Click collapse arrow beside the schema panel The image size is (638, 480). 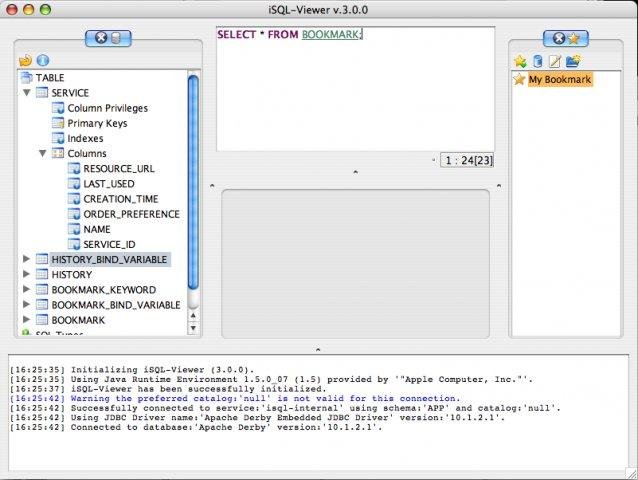point(212,186)
